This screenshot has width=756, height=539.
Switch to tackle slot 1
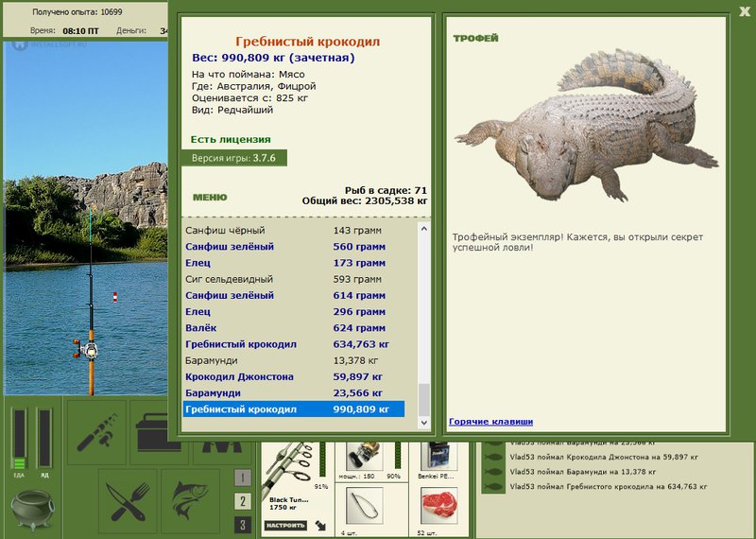point(243,478)
